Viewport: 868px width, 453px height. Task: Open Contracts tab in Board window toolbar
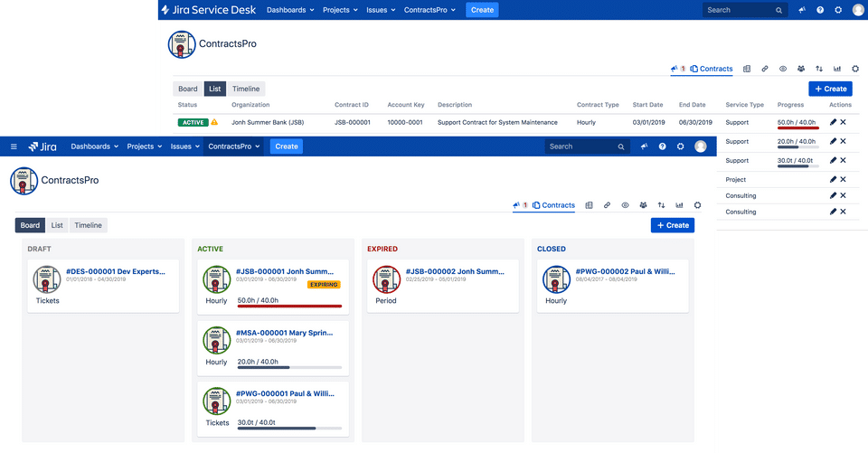tap(553, 205)
